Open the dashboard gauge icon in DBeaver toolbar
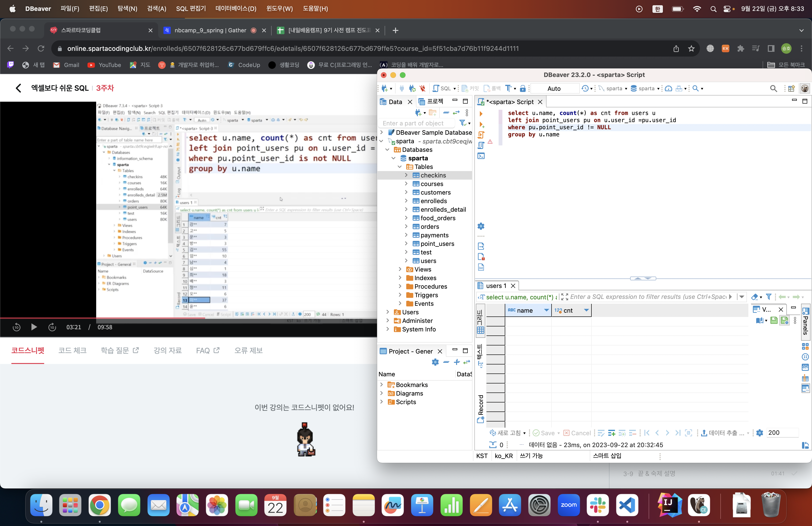 [x=668, y=88]
